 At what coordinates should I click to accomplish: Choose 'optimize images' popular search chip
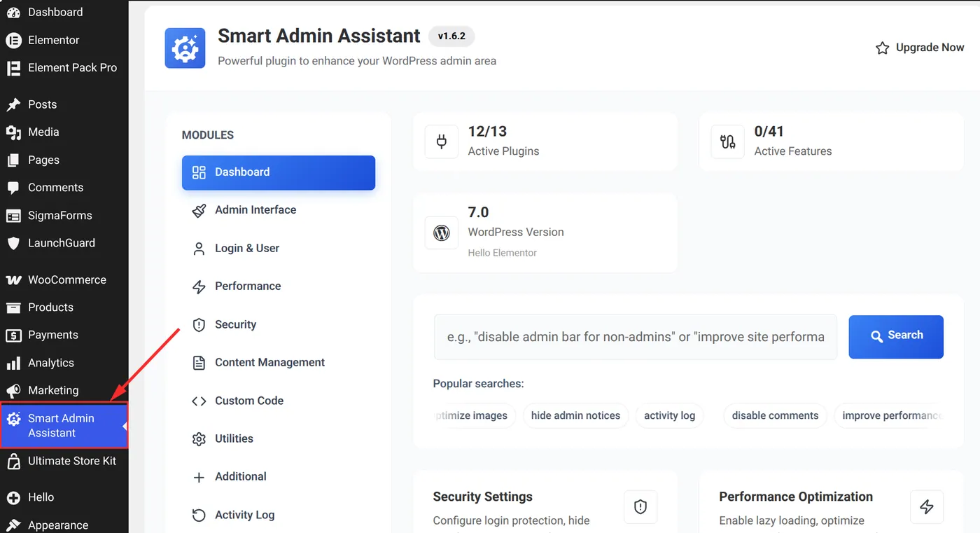pos(474,415)
